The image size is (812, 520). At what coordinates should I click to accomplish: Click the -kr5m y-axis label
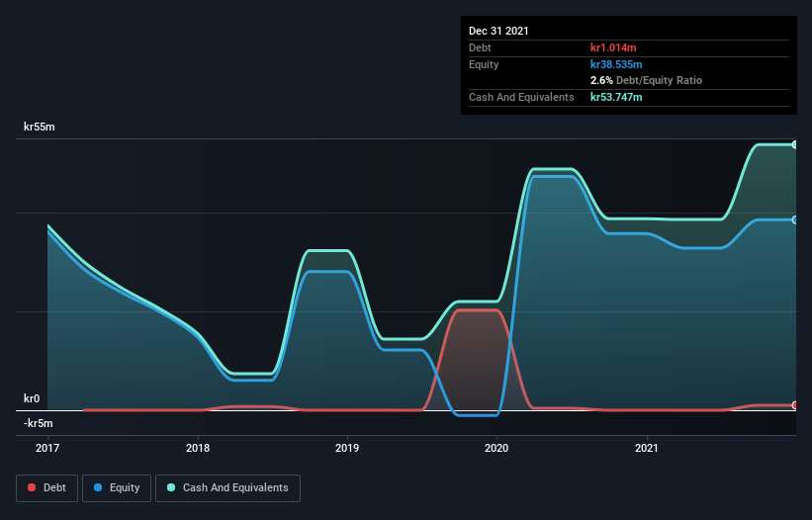39,423
